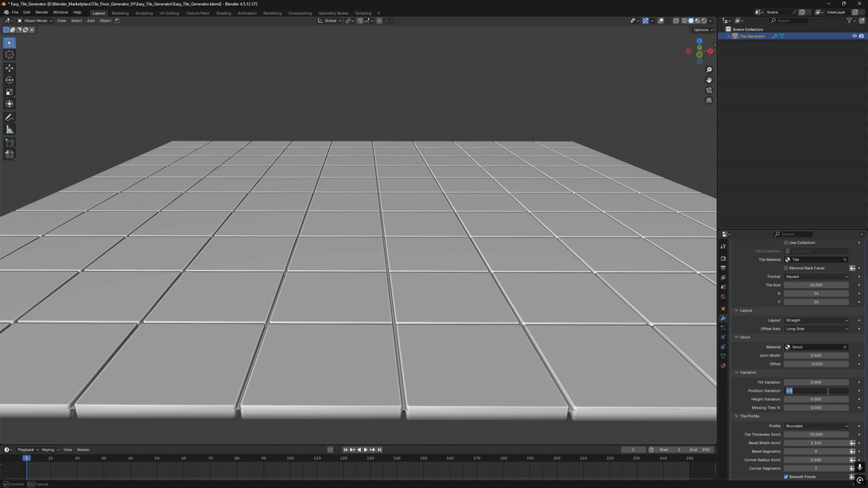This screenshot has height=488, width=868.
Task: Enable the Remove Back Faces checkbox
Action: pyautogui.click(x=786, y=268)
